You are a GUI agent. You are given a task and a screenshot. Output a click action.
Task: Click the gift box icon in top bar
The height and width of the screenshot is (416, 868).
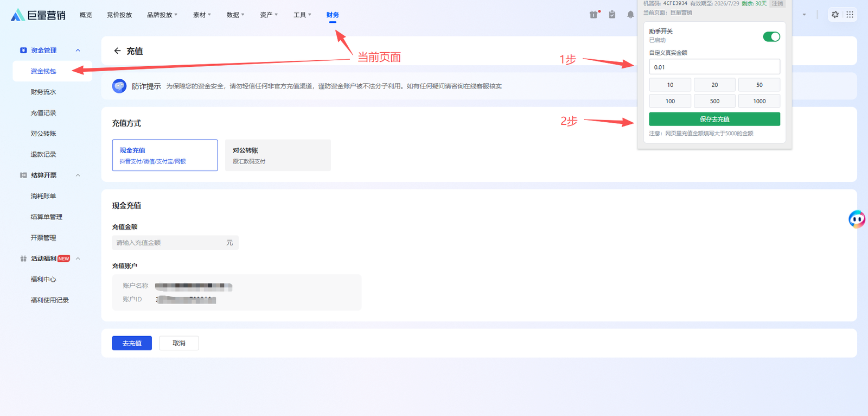pos(593,15)
